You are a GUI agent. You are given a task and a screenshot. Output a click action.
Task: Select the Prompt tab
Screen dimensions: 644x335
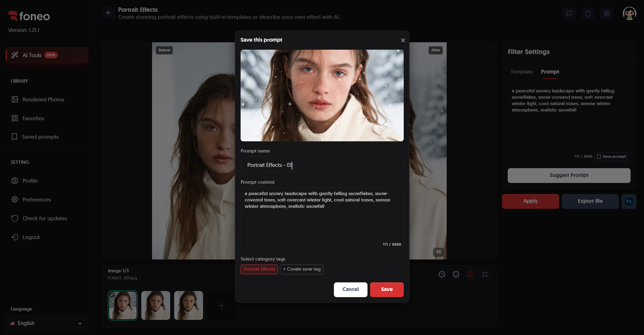tap(550, 72)
